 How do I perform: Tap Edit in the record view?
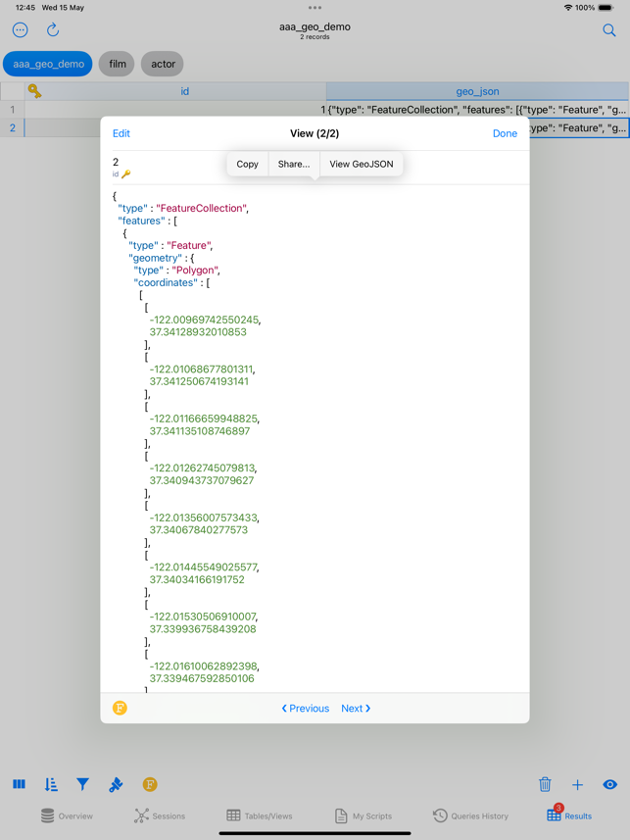pyautogui.click(x=121, y=133)
